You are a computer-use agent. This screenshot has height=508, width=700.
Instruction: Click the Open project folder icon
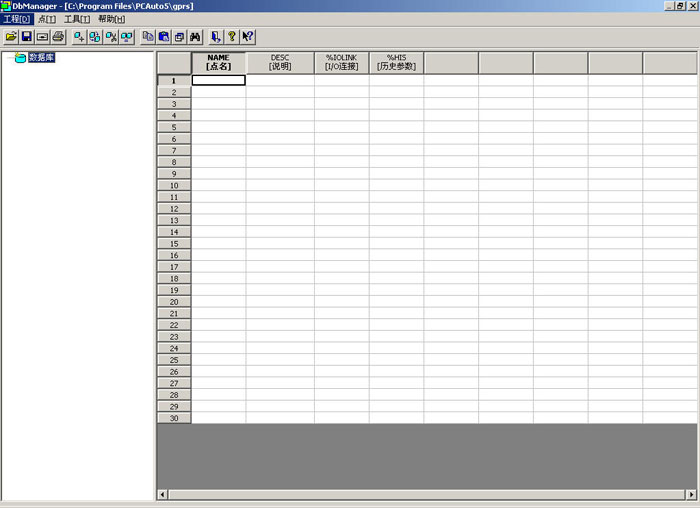coord(11,37)
